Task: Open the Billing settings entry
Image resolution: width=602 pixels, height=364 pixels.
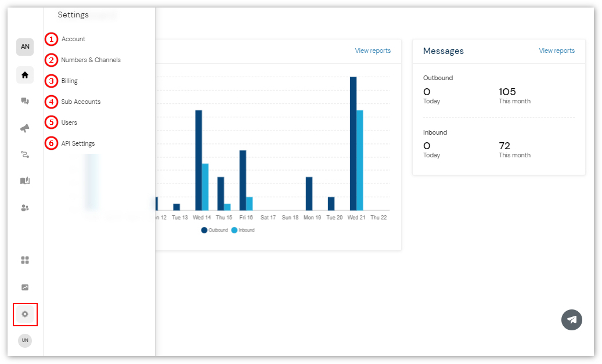Action: pyautogui.click(x=70, y=81)
